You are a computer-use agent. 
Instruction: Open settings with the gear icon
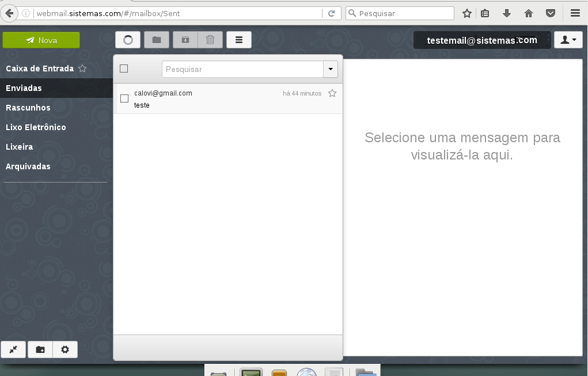click(65, 350)
